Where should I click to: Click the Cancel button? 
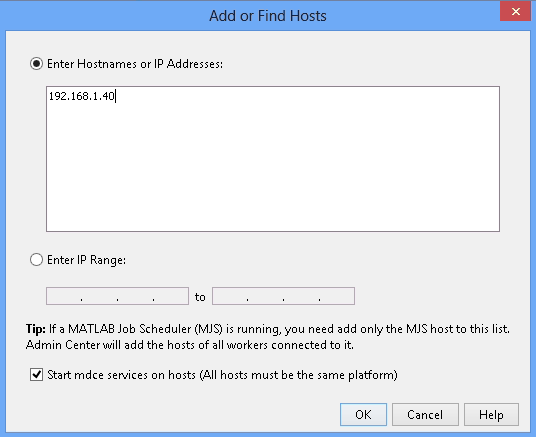point(425,414)
